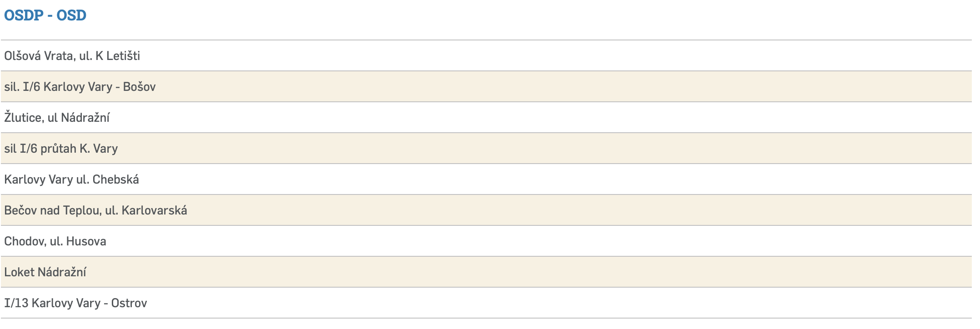The width and height of the screenshot is (980, 329).
Task: Click the word "Žlutice" in the list
Action: (24, 118)
